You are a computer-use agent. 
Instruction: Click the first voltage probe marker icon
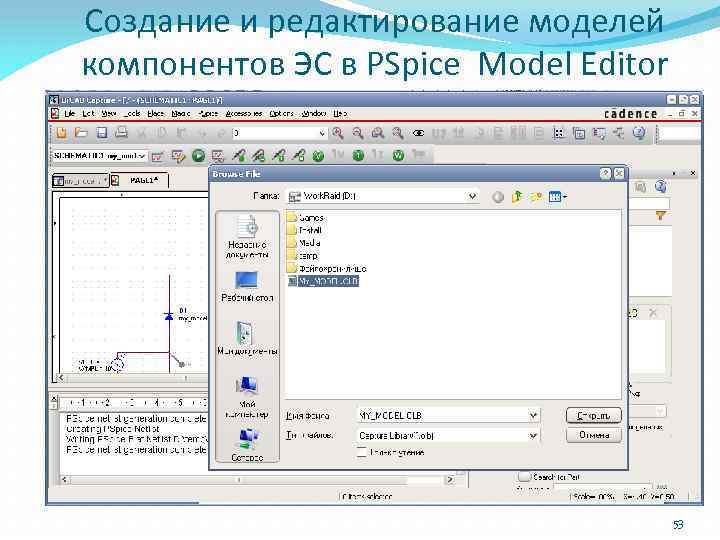[x=238, y=156]
